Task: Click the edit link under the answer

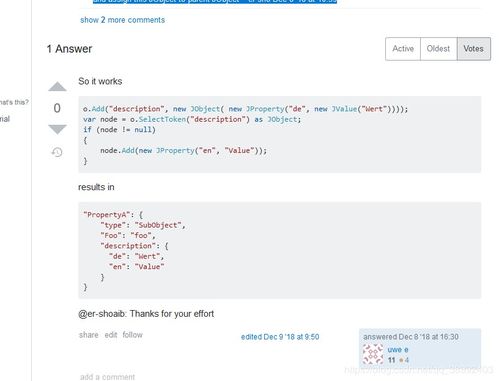Action: pyautogui.click(x=111, y=335)
